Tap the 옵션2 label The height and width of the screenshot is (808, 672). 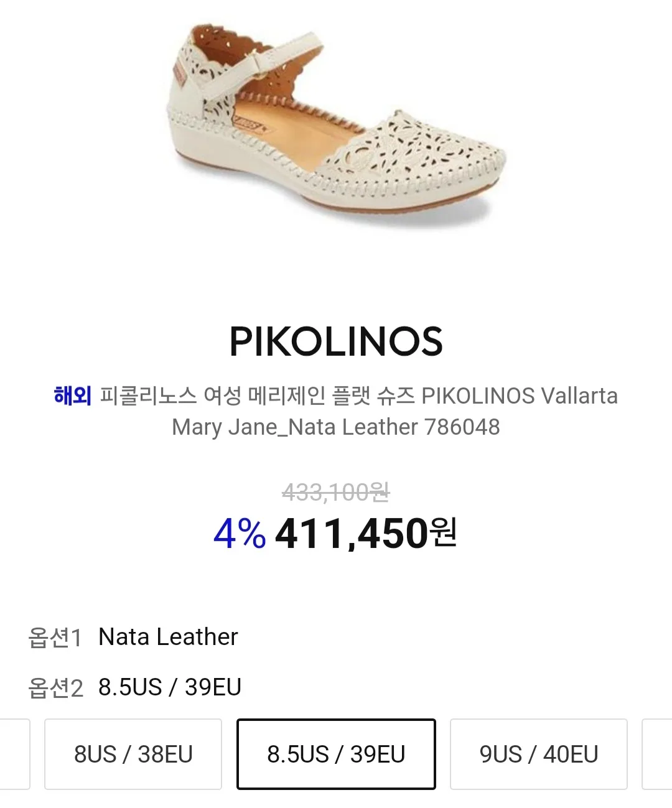click(55, 688)
